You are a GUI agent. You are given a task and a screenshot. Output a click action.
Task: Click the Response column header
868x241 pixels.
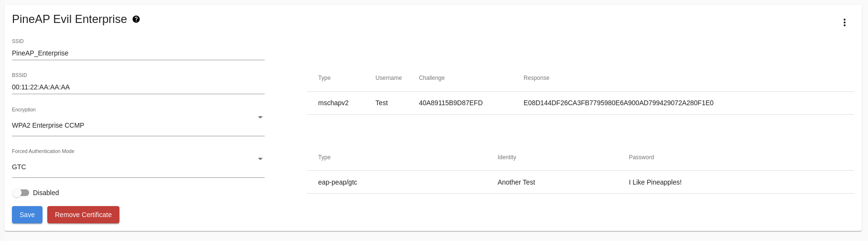536,78
